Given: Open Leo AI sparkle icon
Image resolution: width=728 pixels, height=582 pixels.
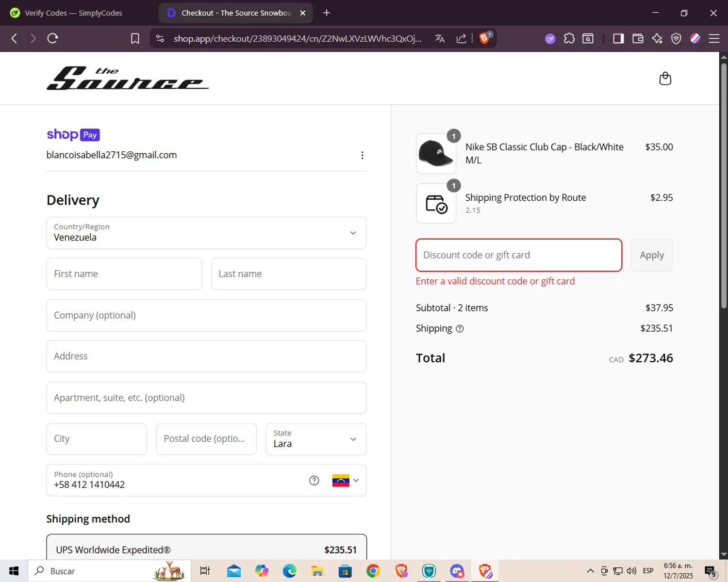Looking at the screenshot, I should tap(657, 38).
